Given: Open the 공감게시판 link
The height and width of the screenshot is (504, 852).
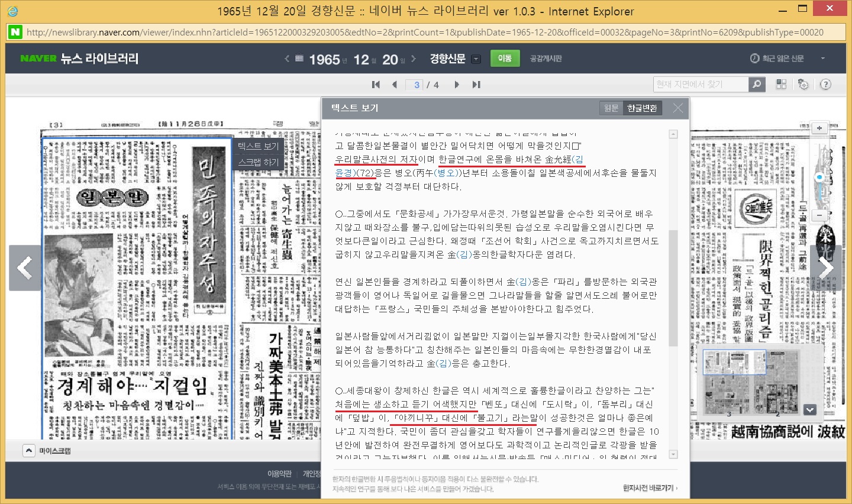Looking at the screenshot, I should point(546,59).
